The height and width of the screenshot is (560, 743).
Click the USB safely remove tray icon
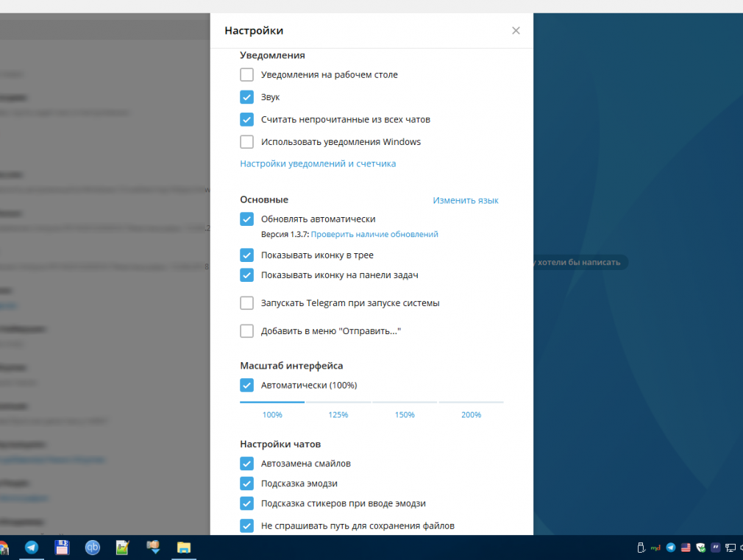click(641, 547)
